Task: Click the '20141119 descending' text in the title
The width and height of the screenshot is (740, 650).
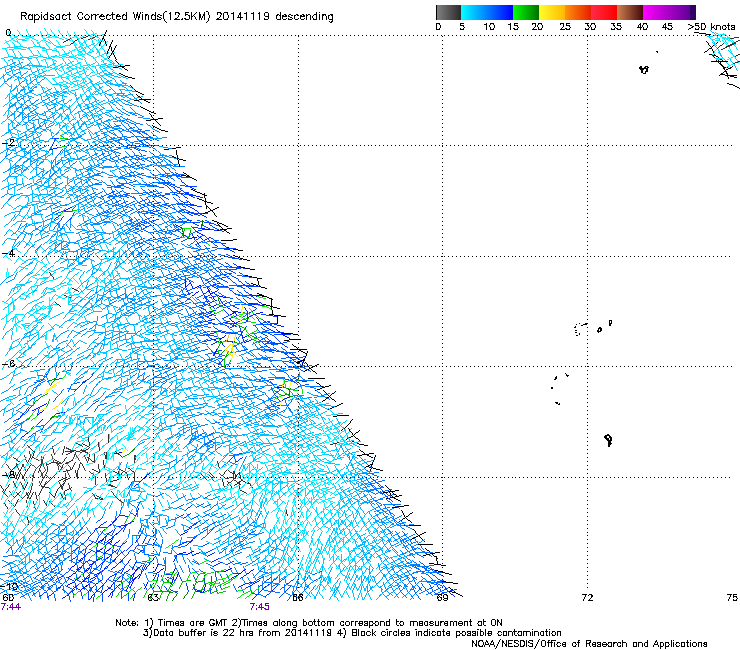Action: pos(275,17)
